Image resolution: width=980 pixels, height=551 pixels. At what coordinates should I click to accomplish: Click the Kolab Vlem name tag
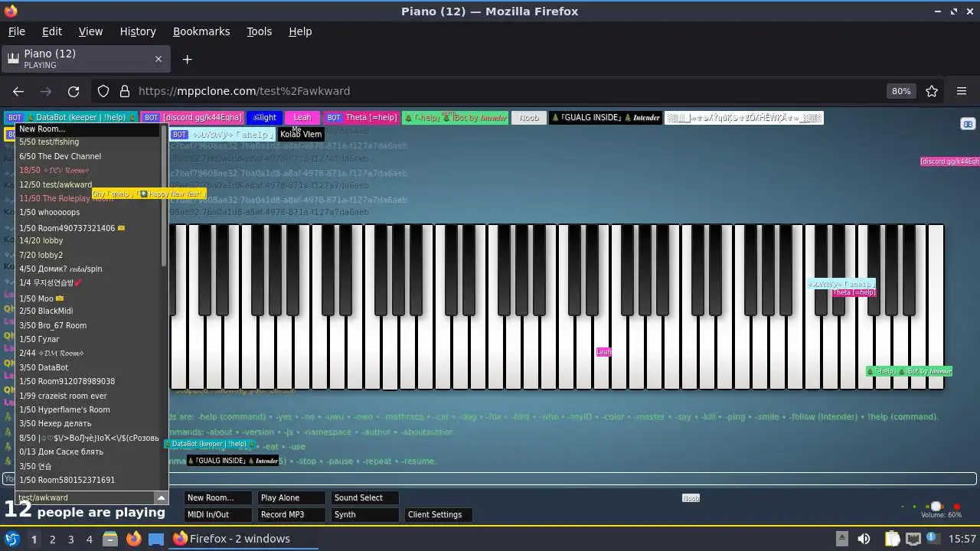pos(301,134)
